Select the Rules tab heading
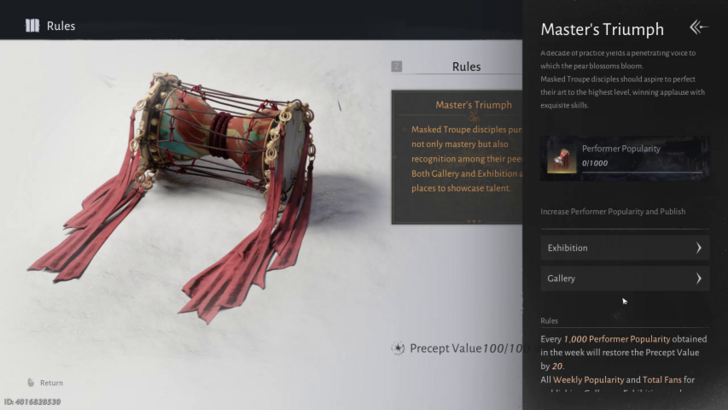 466,67
